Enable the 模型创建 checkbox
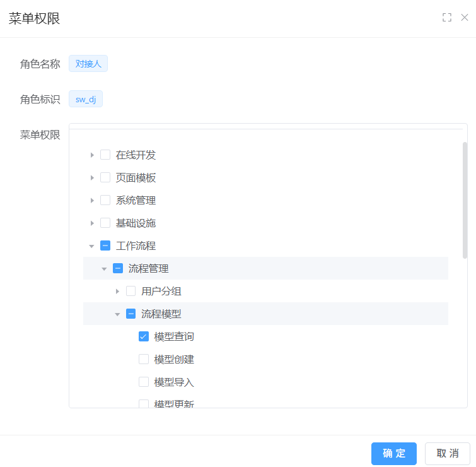The height and width of the screenshot is (467, 476). coord(144,359)
